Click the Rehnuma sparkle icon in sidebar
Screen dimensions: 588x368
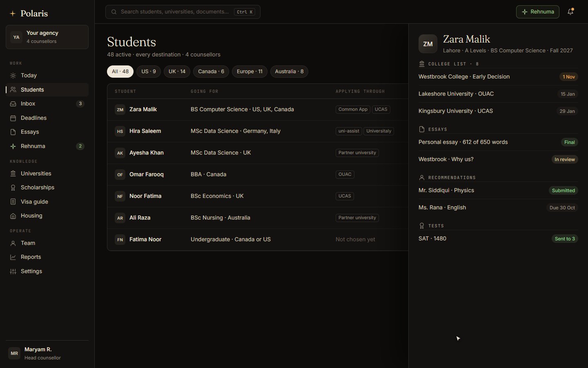[x=13, y=146]
